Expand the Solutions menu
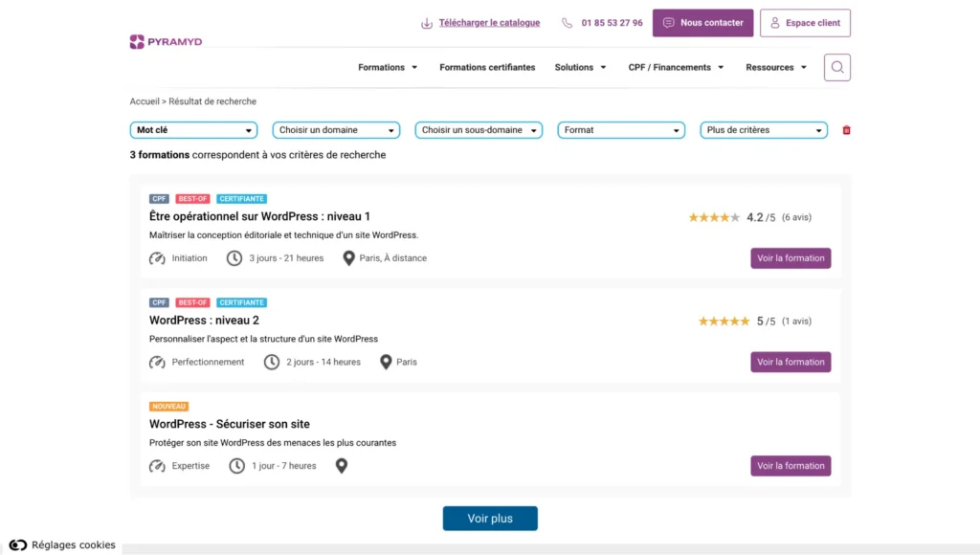The image size is (980, 555). pos(581,68)
